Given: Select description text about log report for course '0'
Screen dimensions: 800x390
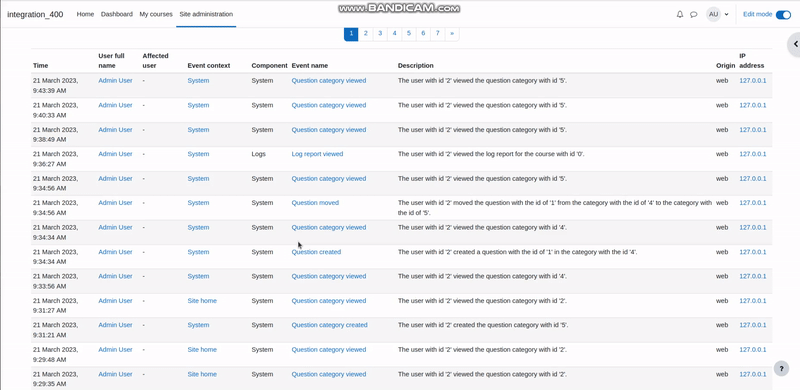Looking at the screenshot, I should 491,154.
